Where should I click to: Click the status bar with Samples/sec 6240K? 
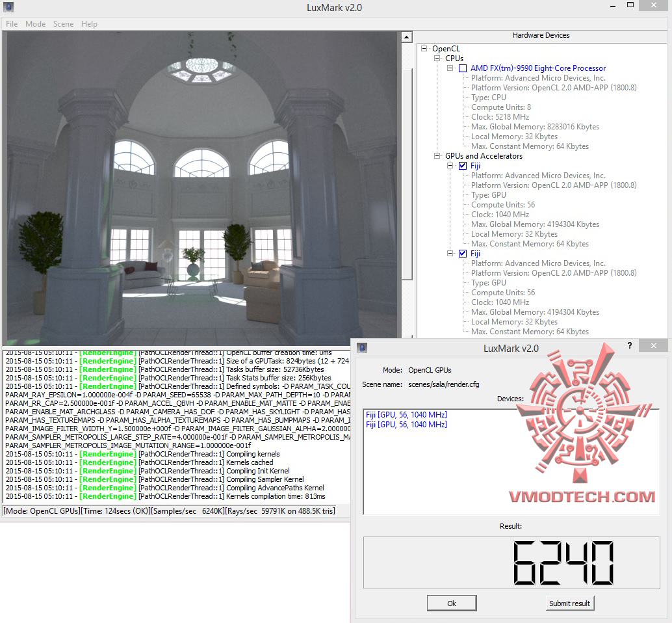pos(169,511)
